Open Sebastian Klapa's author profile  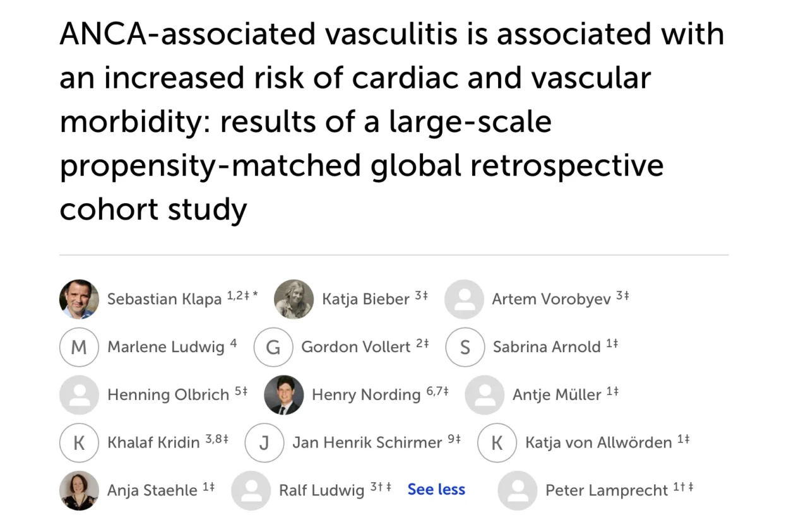pos(164,299)
